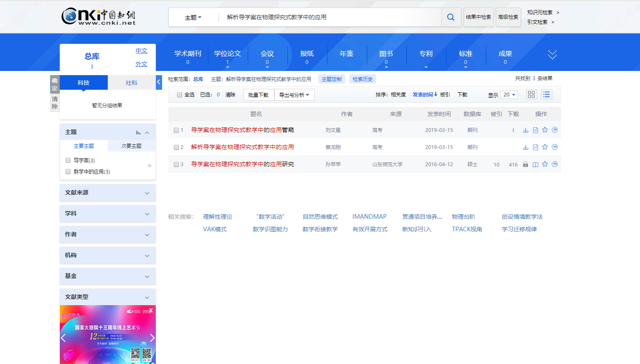The height and width of the screenshot is (364, 640).
Task: Open the 主题 search field dropdown
Action: pyautogui.click(x=193, y=18)
